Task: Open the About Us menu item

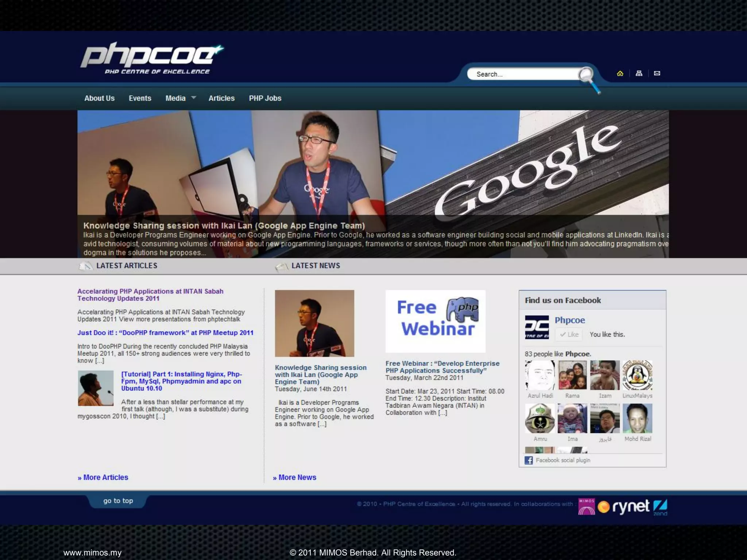Action: pos(99,98)
